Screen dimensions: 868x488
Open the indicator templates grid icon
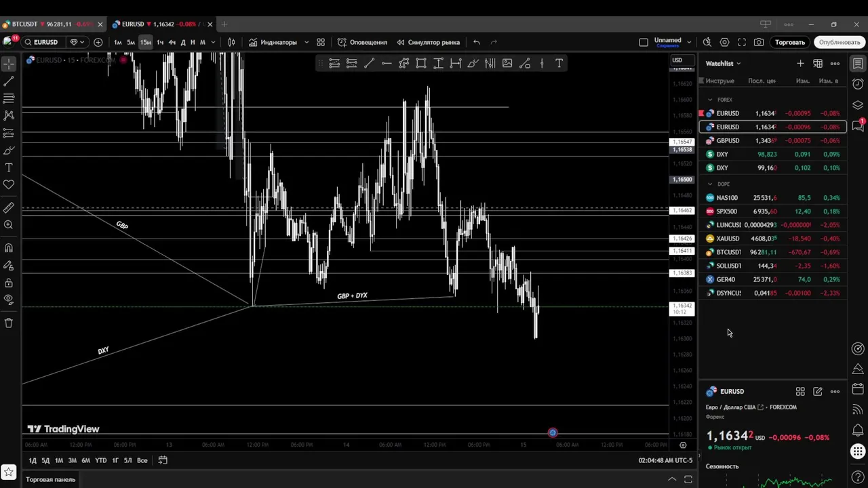[x=321, y=42]
